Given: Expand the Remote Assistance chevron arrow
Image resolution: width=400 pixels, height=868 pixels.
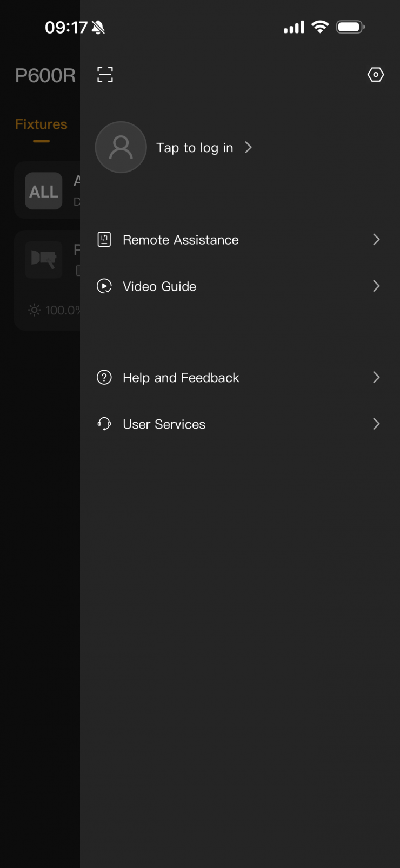Looking at the screenshot, I should point(376,240).
